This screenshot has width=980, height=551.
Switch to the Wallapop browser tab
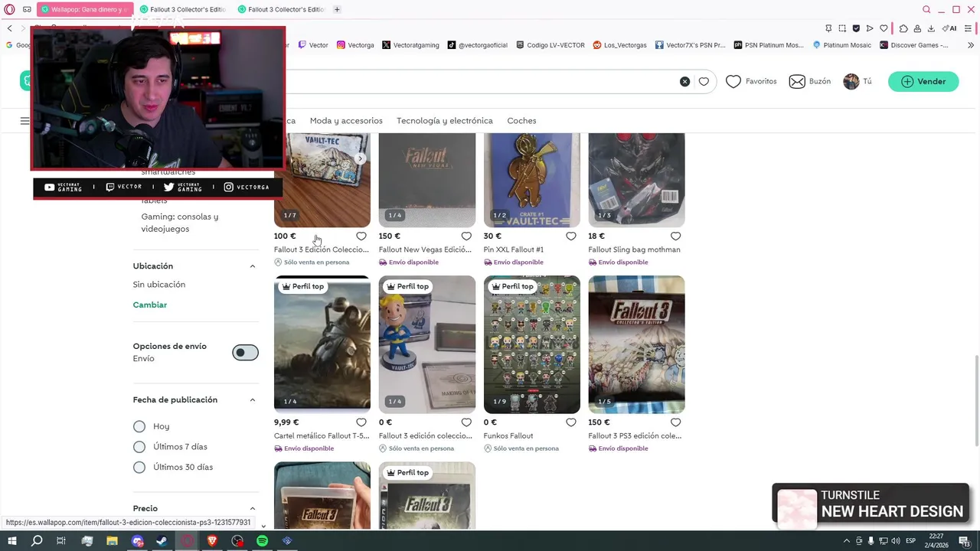click(84, 9)
